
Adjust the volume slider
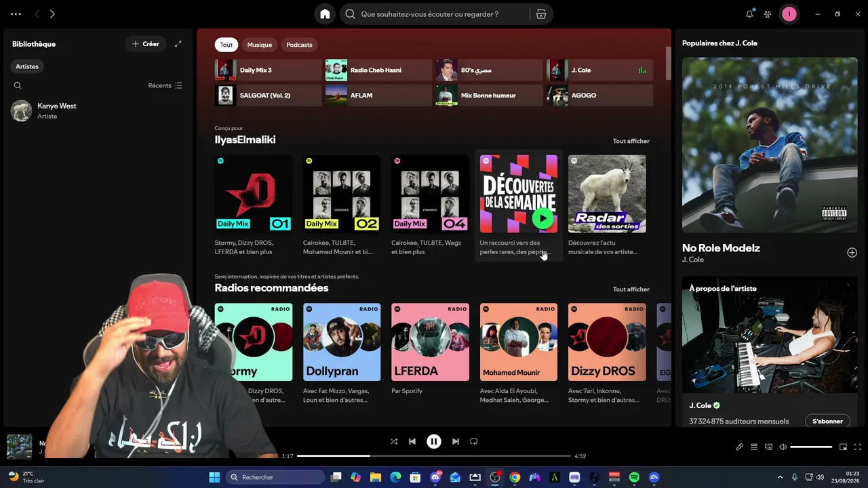(x=811, y=447)
